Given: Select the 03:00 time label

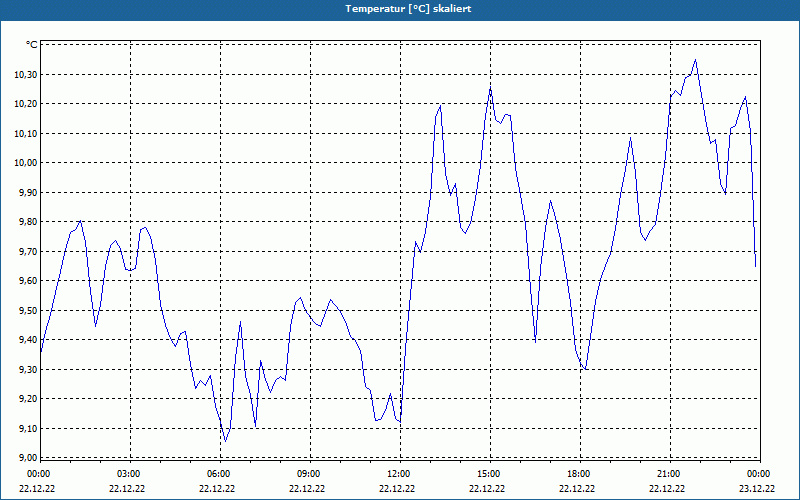Looking at the screenshot, I should [x=131, y=474].
